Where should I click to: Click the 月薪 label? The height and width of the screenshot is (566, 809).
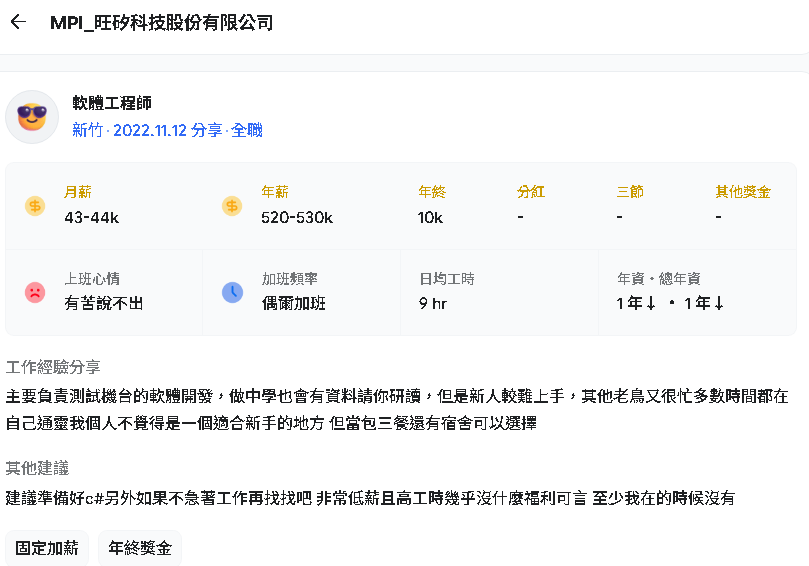coord(78,192)
